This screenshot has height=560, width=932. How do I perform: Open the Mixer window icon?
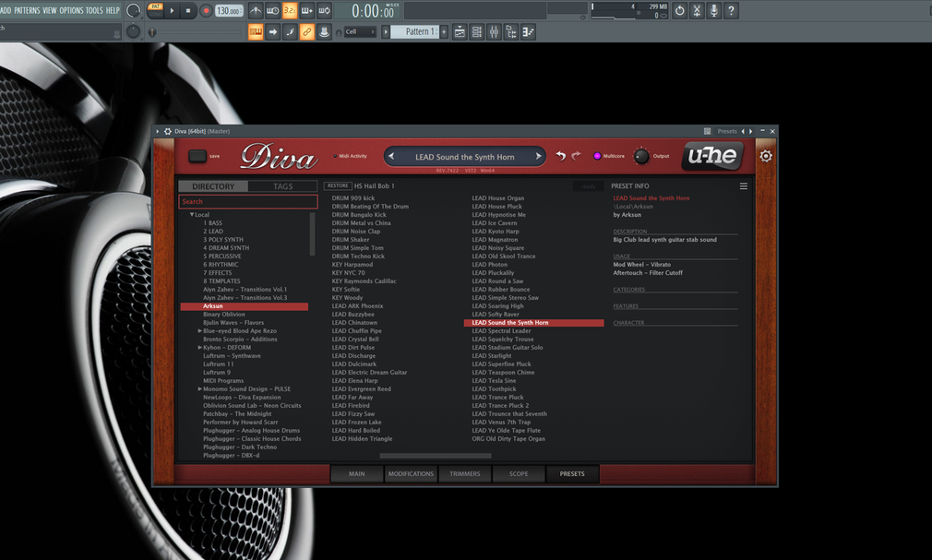pos(494,32)
